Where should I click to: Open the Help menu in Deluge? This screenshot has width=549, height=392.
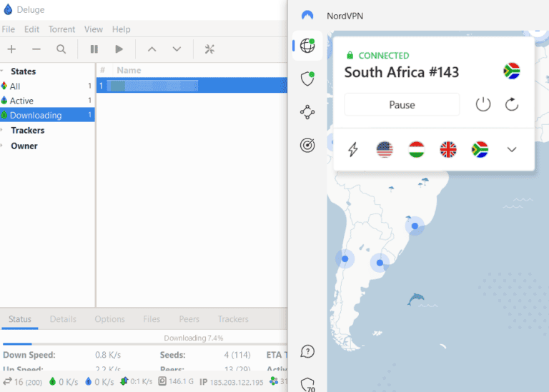point(121,29)
